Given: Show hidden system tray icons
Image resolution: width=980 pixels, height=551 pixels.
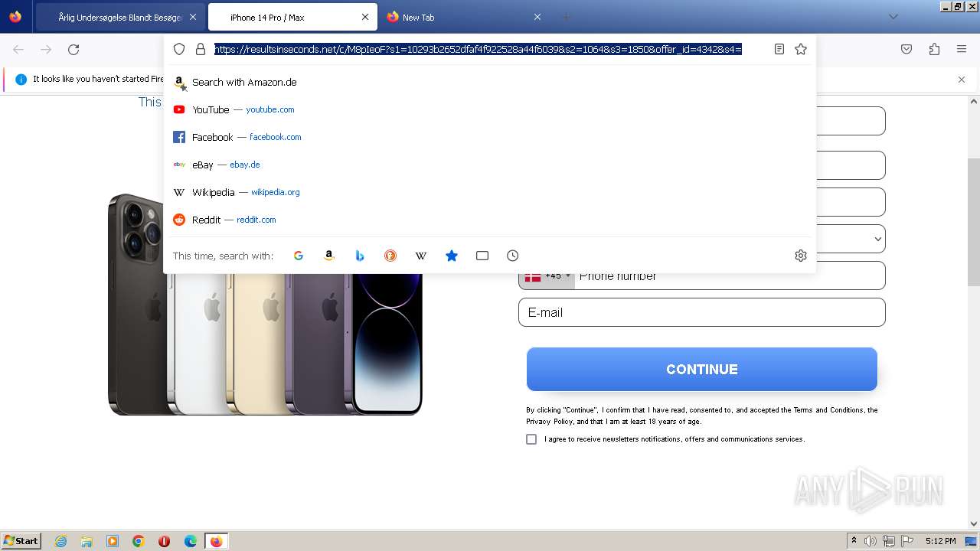Looking at the screenshot, I should pos(854,541).
